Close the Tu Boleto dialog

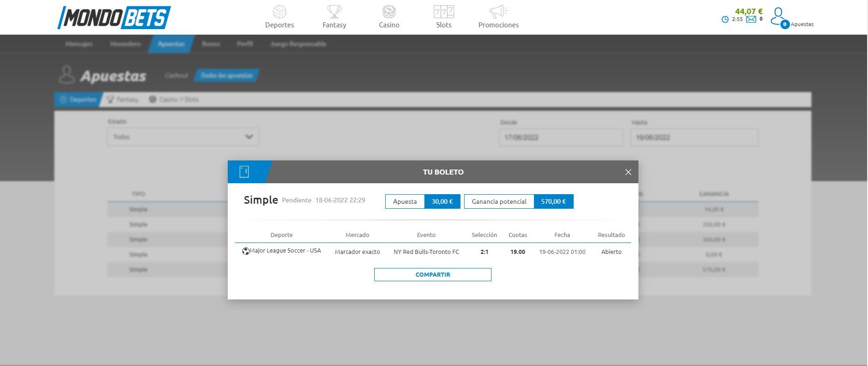tap(628, 172)
